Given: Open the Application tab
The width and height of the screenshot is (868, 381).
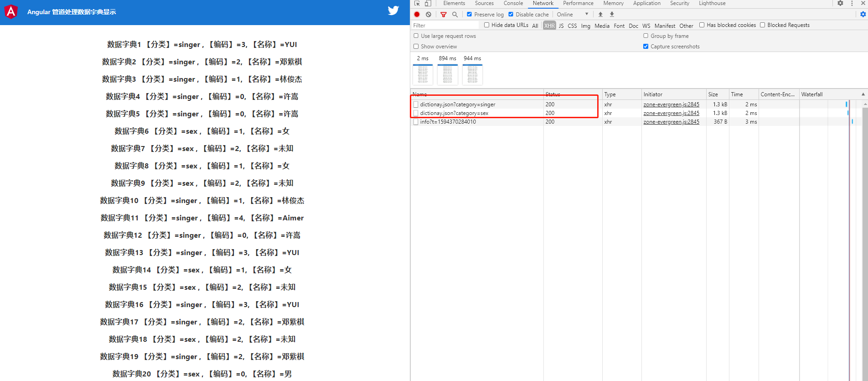Looking at the screenshot, I should pos(647,3).
